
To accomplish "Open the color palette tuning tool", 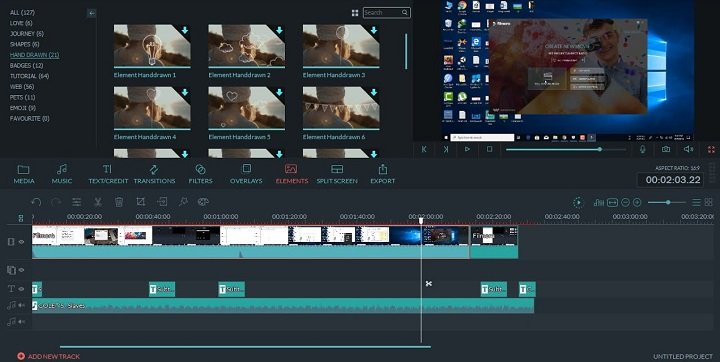I will point(203,202).
